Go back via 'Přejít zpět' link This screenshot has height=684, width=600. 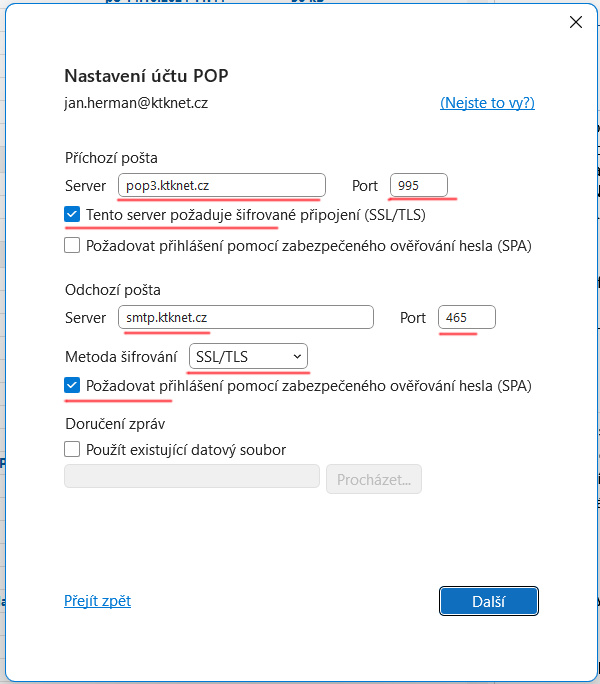pyautogui.click(x=97, y=601)
